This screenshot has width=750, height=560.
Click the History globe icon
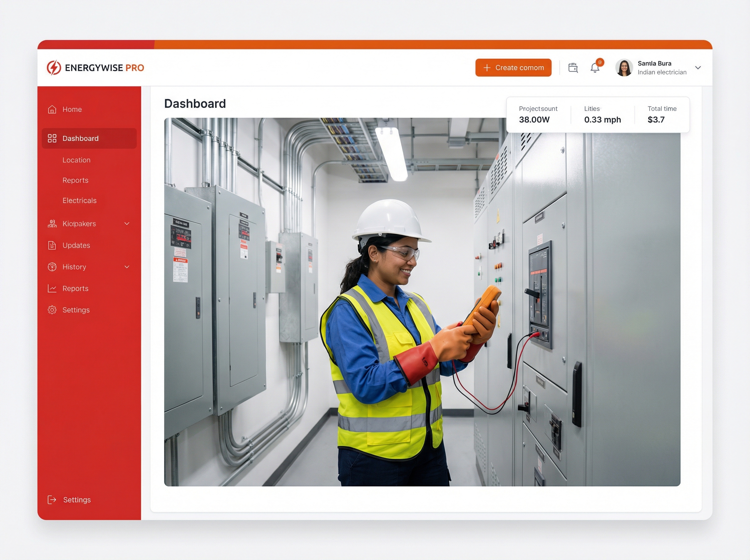pos(52,267)
